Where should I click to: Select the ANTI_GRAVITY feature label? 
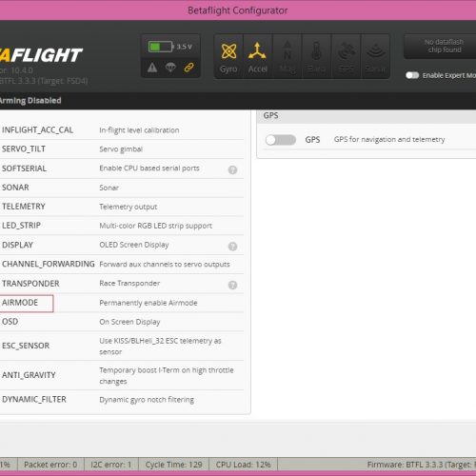[x=29, y=375]
